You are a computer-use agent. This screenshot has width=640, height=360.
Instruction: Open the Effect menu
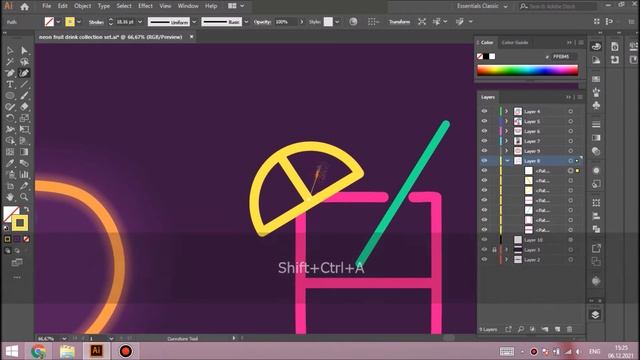145,6
